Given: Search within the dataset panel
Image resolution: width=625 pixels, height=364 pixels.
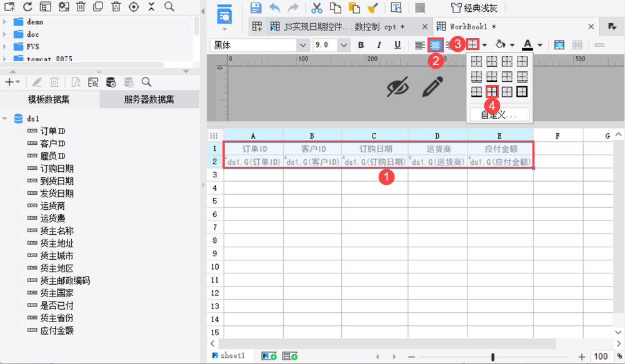Looking at the screenshot, I should point(146,82).
